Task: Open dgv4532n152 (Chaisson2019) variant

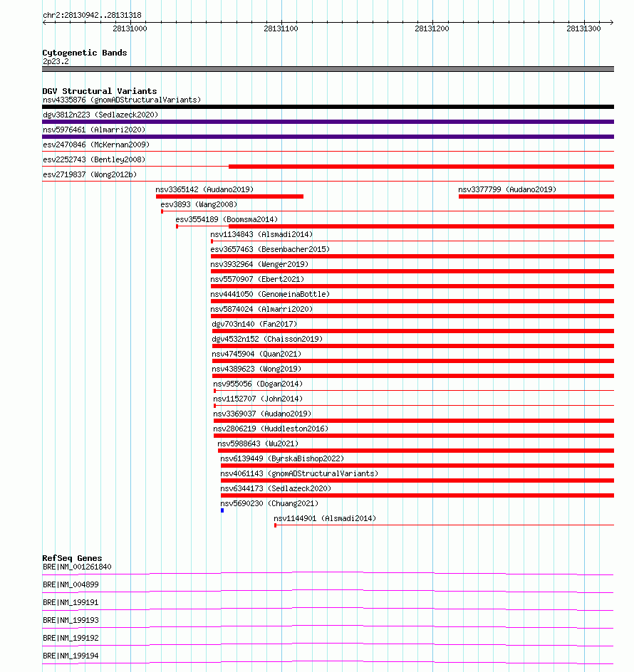Action: click(267, 340)
